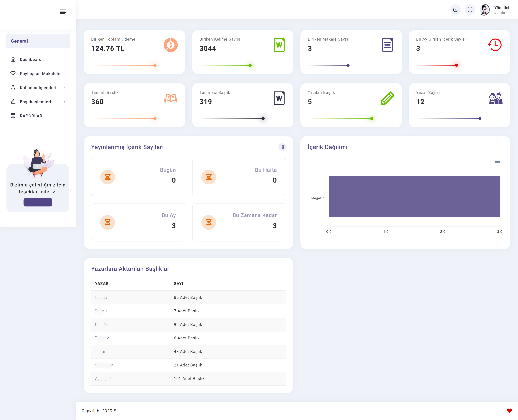Click the gear icon in Yayınlanmış İçerik Sayıları
518x420 pixels.
point(282,147)
